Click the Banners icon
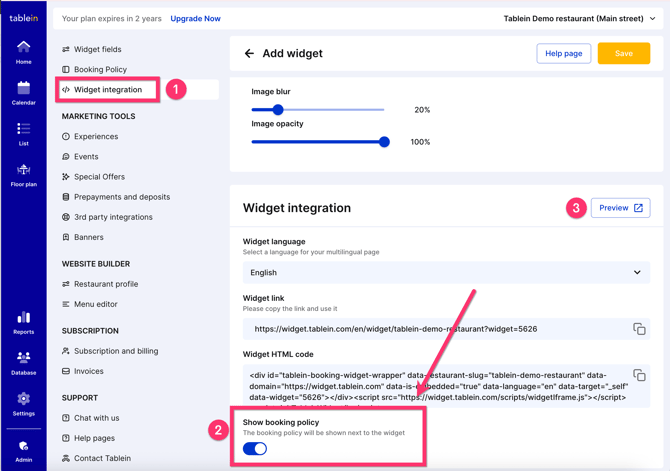The height and width of the screenshot is (471, 670). (65, 237)
